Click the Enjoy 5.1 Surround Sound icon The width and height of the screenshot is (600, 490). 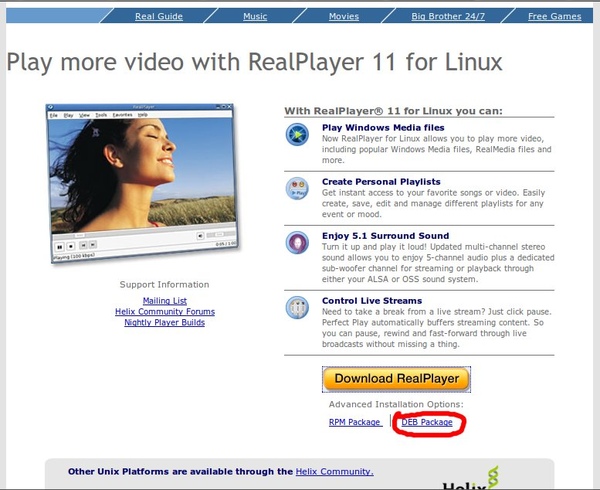pos(297,243)
